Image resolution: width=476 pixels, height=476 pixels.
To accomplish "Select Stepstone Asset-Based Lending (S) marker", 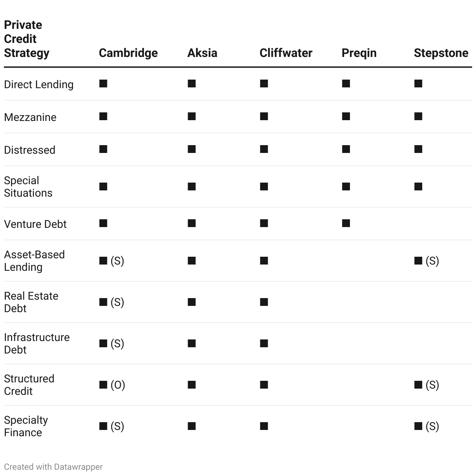I will coord(427,261).
